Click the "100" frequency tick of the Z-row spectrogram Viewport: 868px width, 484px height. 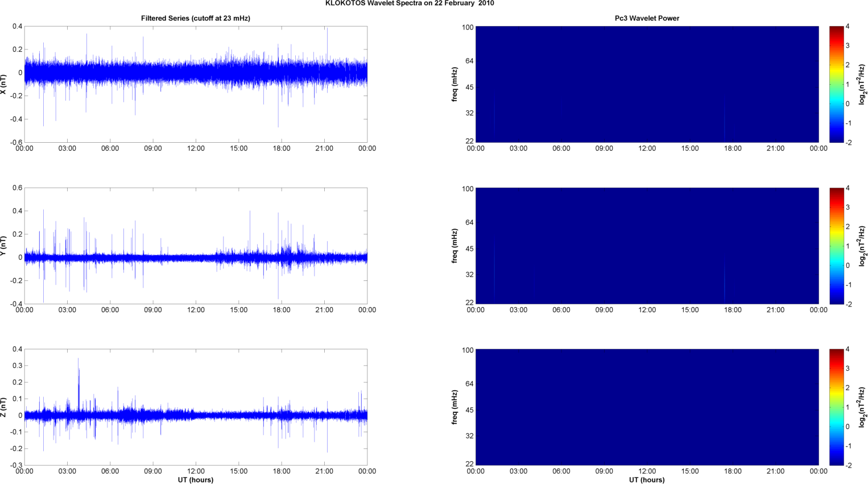click(468, 350)
